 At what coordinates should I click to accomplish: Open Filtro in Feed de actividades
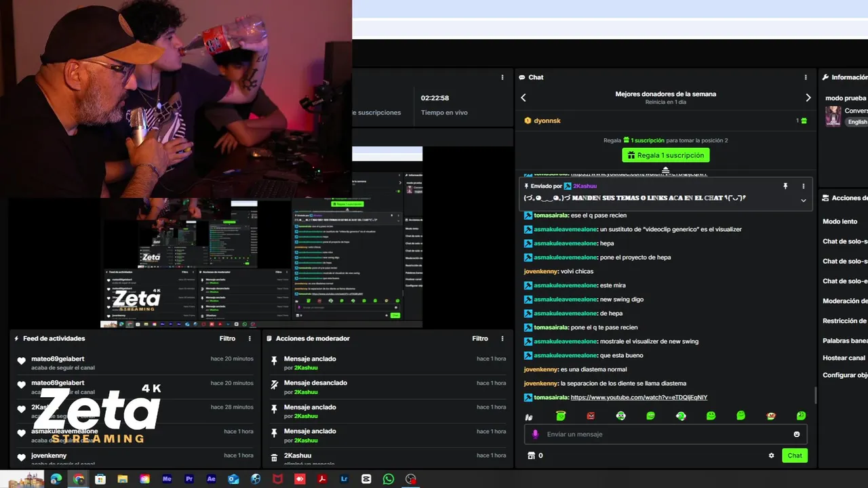click(227, 338)
